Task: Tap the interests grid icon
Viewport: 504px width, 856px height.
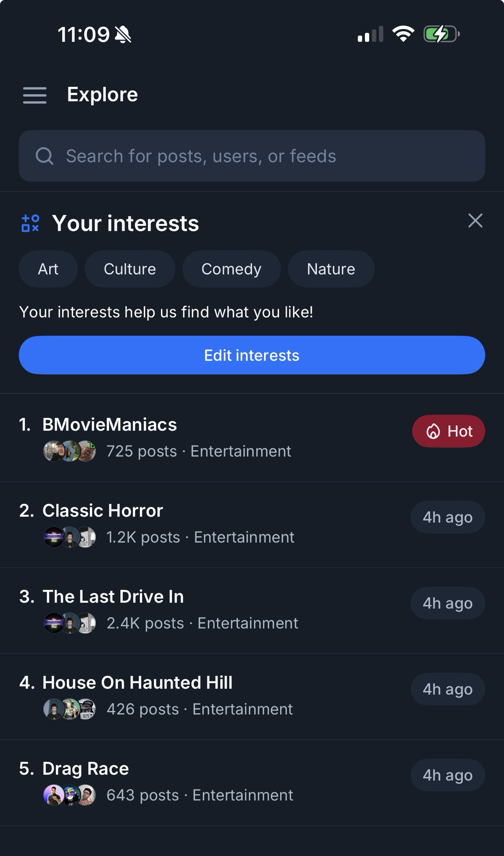Action: point(30,223)
